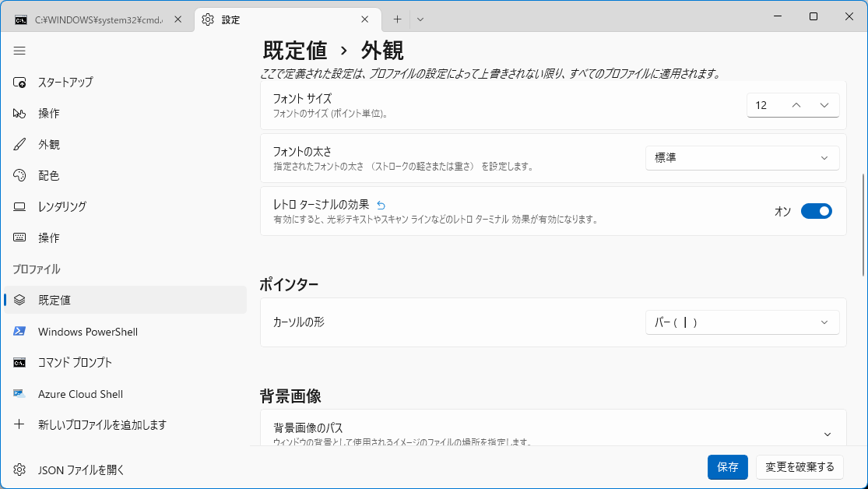Image resolution: width=868 pixels, height=489 pixels.
Task: Increase font size with the up arrow
Action: tap(796, 105)
